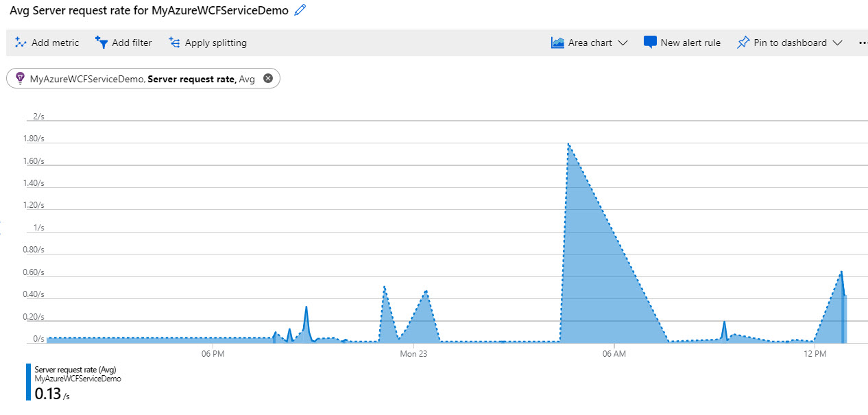Click the Pin to dashboard pushpin icon
The height and width of the screenshot is (415, 868).
[x=743, y=43]
